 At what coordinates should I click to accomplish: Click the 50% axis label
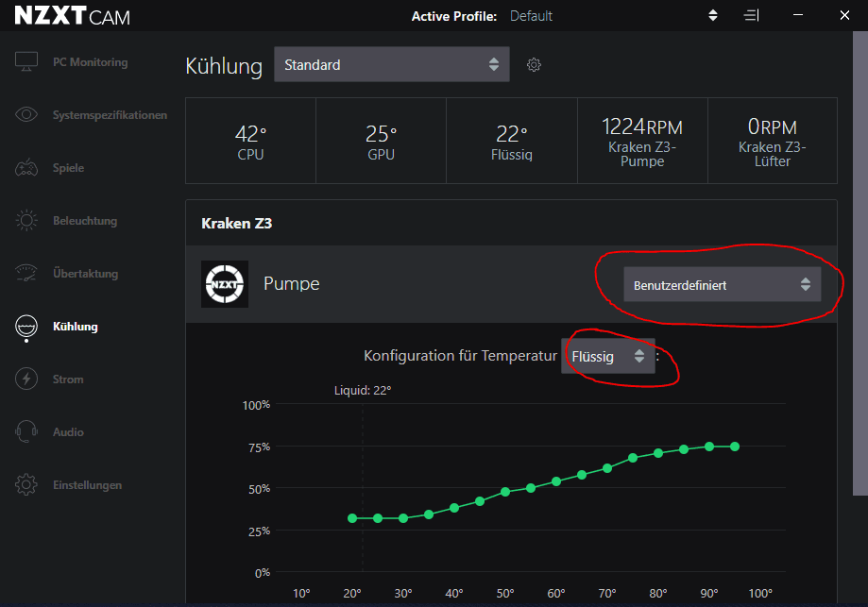click(x=259, y=489)
